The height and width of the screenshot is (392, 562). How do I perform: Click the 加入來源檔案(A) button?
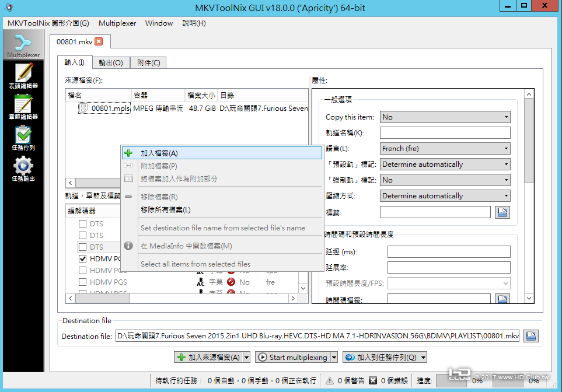tap(208, 357)
